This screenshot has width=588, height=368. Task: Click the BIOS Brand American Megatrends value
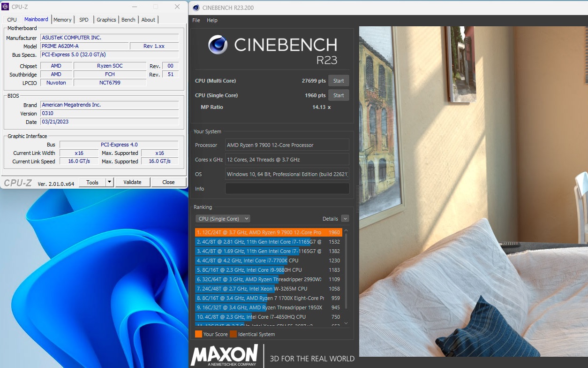tap(109, 105)
